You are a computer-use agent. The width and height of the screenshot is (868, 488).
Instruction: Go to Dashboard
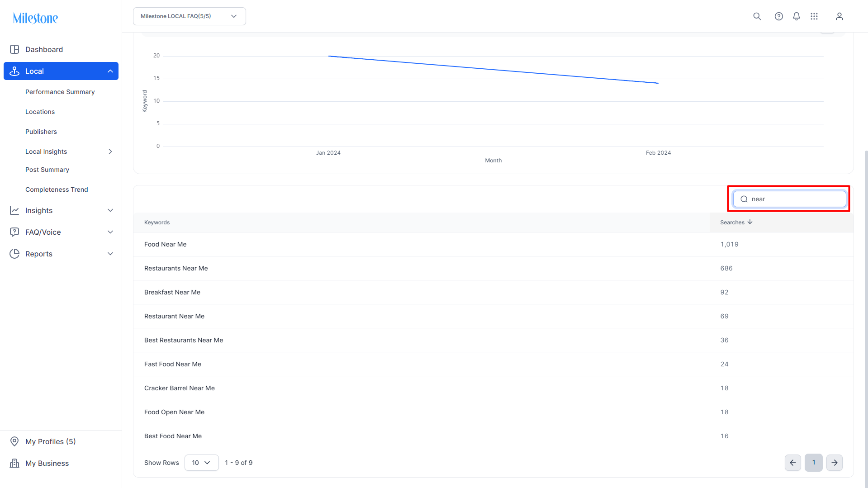click(x=44, y=49)
